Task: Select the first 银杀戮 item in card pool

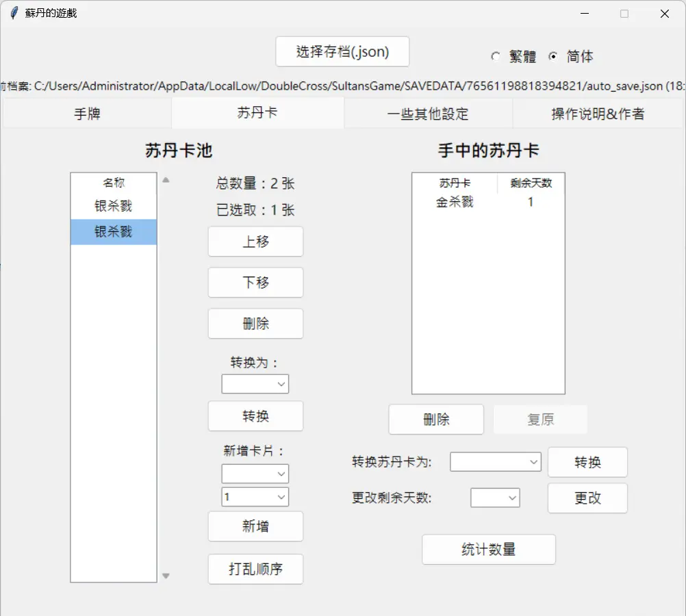Action: pos(114,206)
